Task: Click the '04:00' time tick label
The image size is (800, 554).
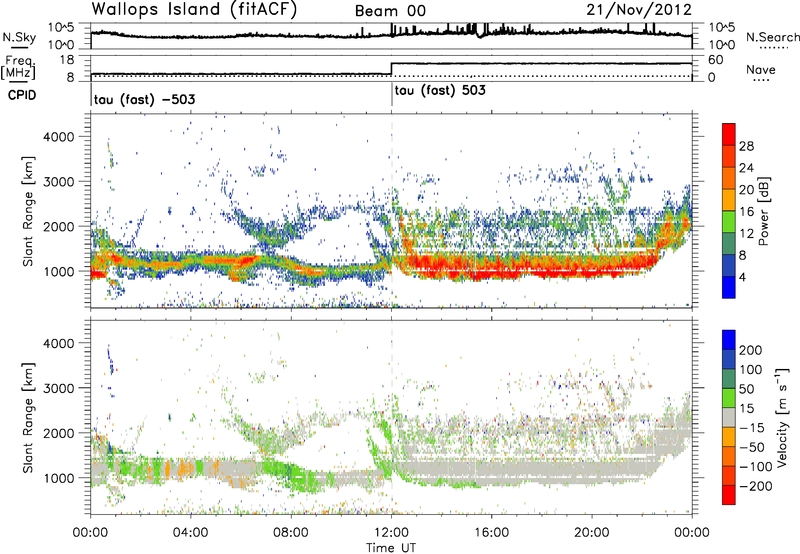Action: click(191, 533)
